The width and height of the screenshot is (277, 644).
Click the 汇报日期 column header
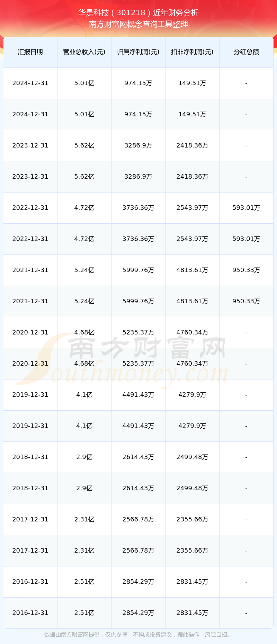[x=30, y=52]
